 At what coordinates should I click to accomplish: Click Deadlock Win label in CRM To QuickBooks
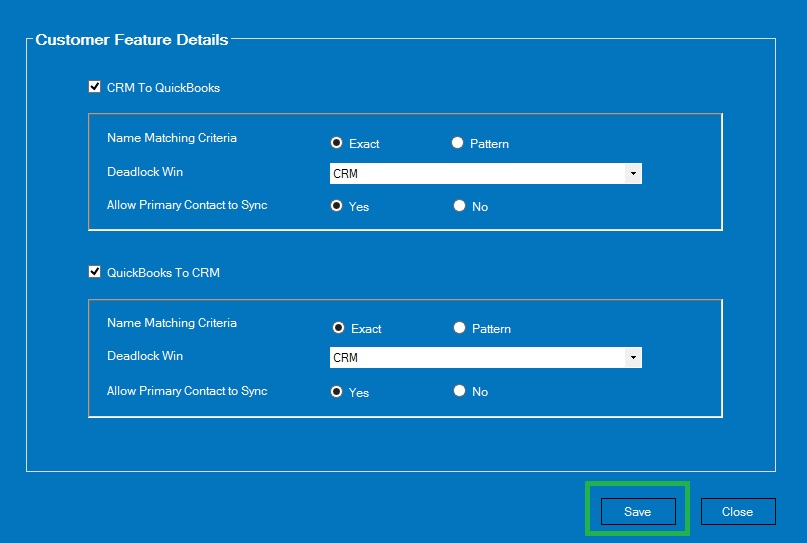point(145,172)
